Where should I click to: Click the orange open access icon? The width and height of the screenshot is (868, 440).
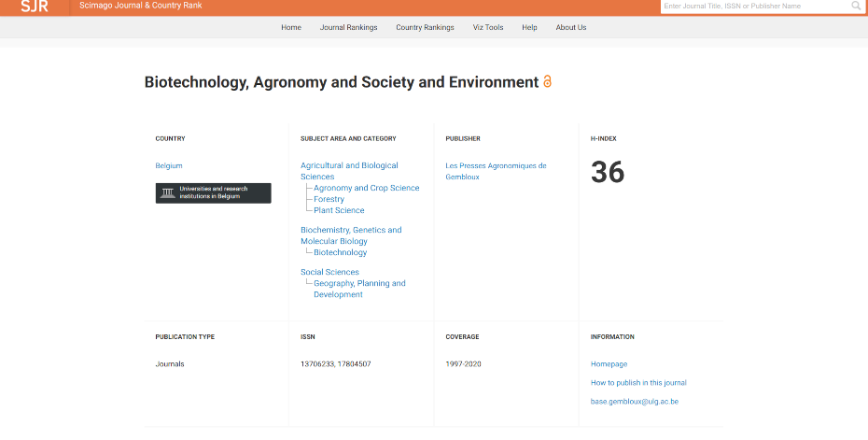pyautogui.click(x=547, y=82)
